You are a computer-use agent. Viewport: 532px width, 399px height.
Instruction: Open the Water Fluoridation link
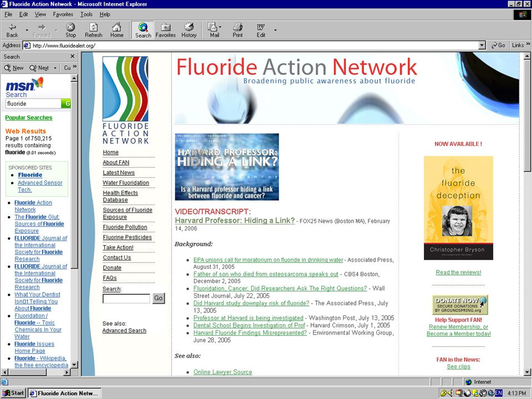coord(126,183)
